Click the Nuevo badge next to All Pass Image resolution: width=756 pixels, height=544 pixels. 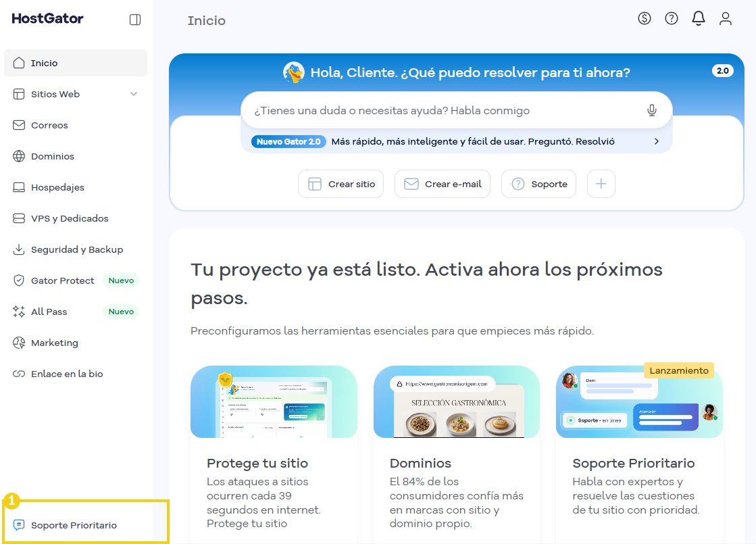tap(121, 312)
